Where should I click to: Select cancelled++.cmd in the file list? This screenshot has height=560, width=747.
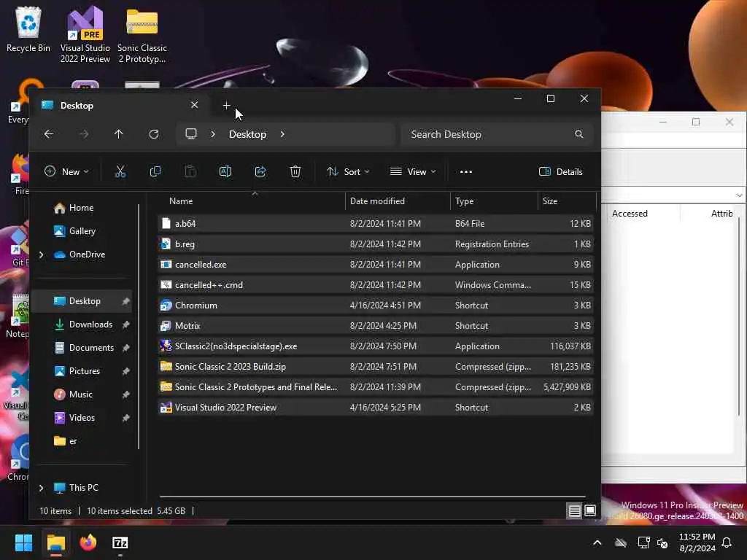(376, 285)
